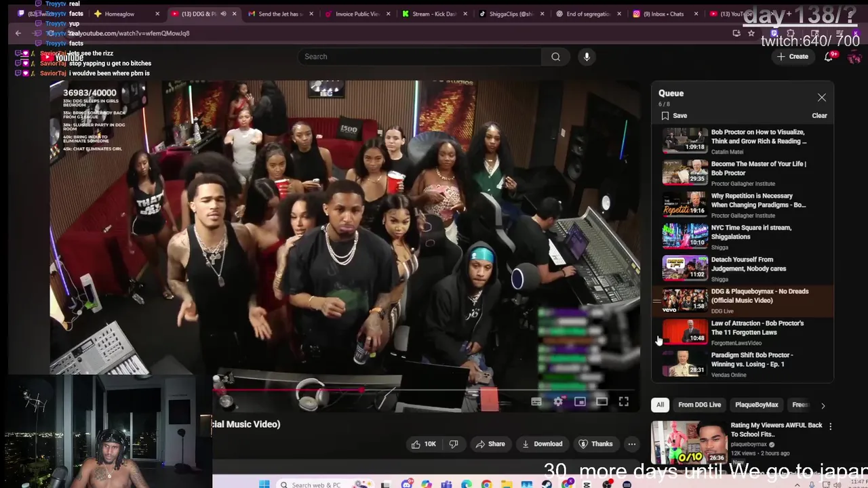
Task: Bookmark this page with the star icon
Action: [751, 33]
